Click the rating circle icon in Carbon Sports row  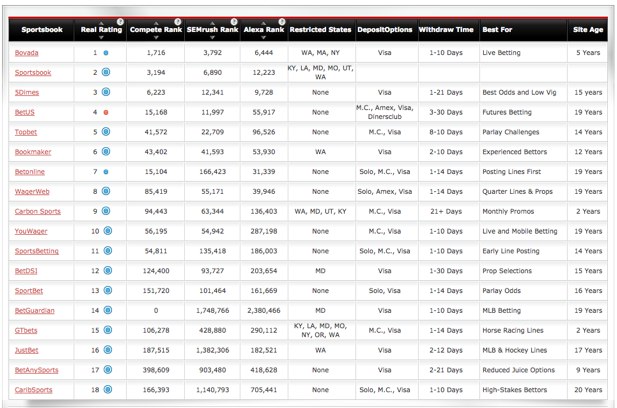(106, 211)
